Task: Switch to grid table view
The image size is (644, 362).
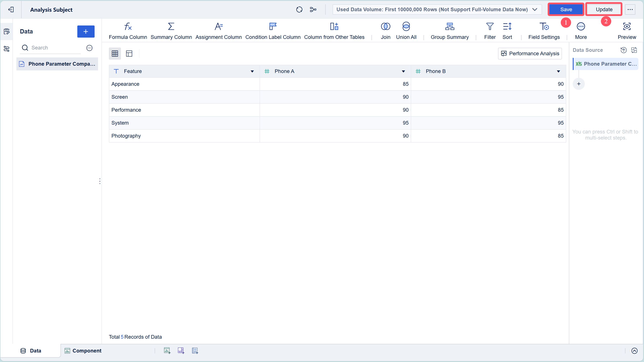Action: coord(115,54)
